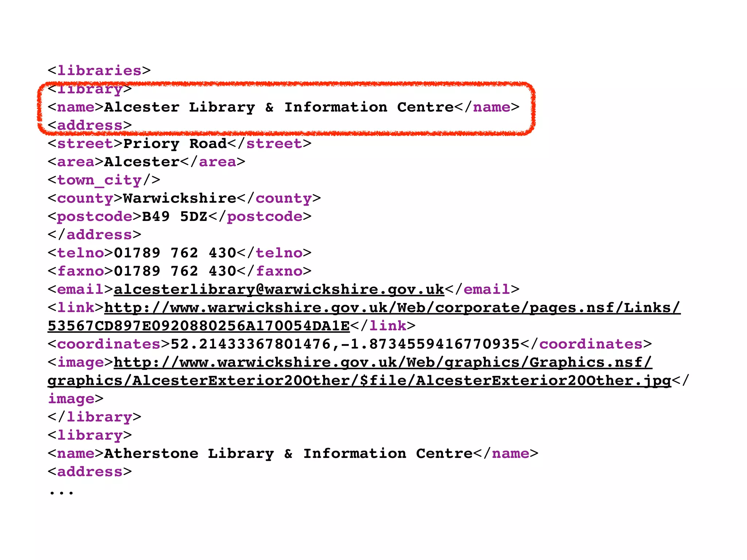Open the AlcesterExterior20Other.jpg image URL
Image resolution: width=747 pixels, height=560 pixels.
click(x=383, y=362)
